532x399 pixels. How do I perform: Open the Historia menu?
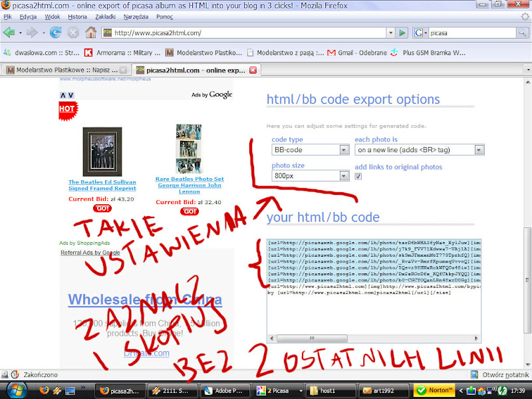pos(77,17)
